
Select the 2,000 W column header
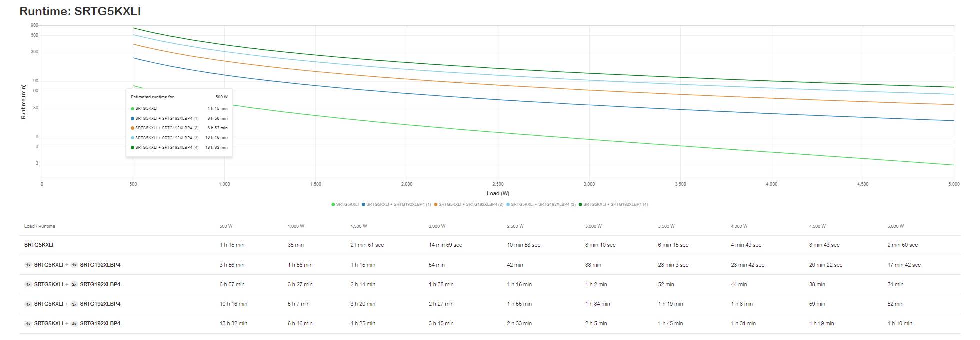(437, 226)
